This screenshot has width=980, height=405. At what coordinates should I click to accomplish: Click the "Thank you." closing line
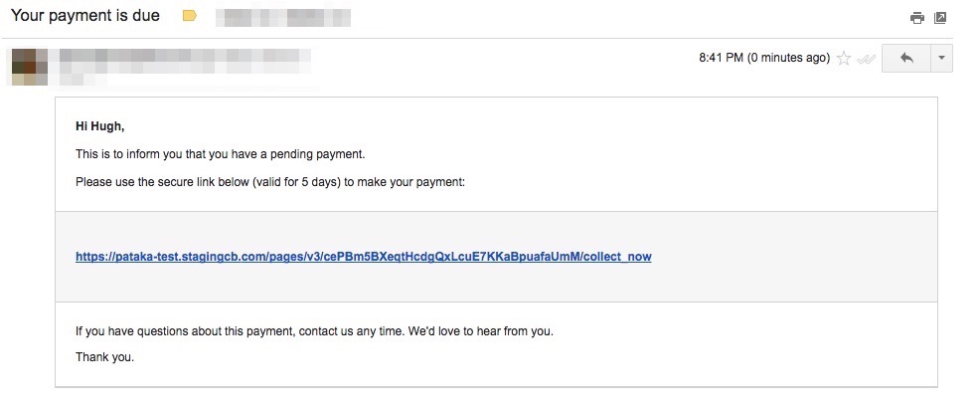point(104,356)
